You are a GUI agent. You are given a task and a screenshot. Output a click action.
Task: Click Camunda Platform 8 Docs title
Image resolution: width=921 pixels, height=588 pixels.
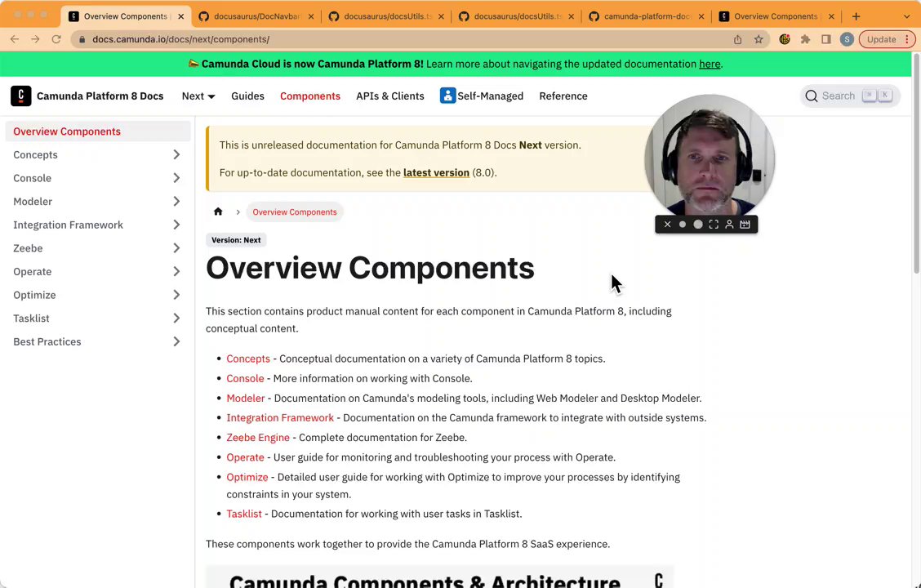(x=100, y=96)
